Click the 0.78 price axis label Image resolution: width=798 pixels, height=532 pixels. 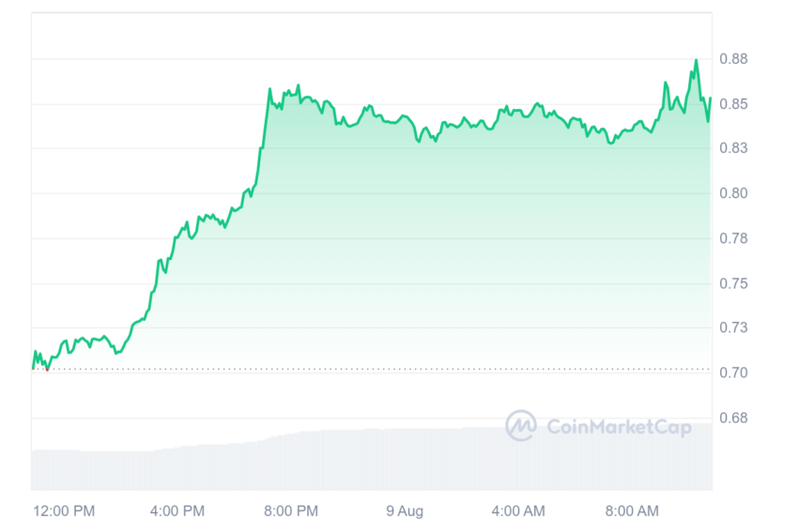(733, 238)
